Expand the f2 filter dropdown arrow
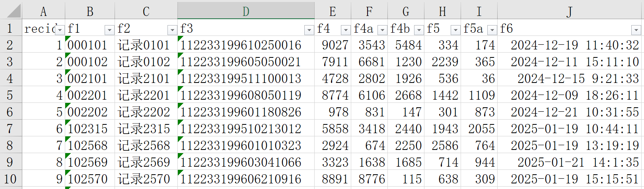This screenshot has height=189, width=644. [x=172, y=30]
